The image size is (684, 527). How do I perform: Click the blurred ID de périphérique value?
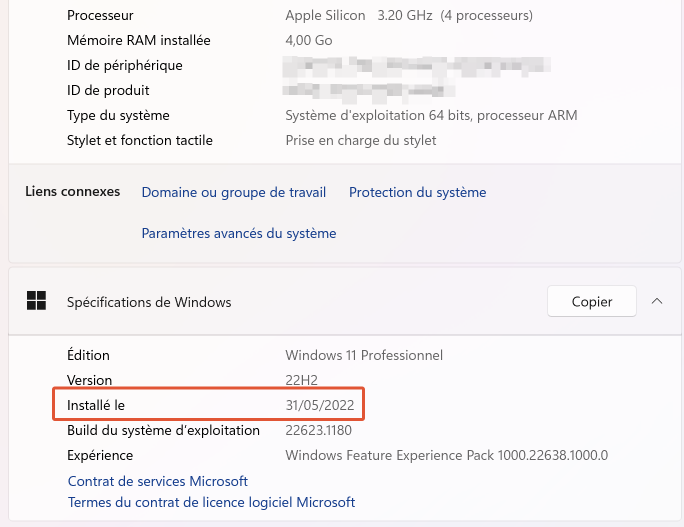(x=416, y=66)
